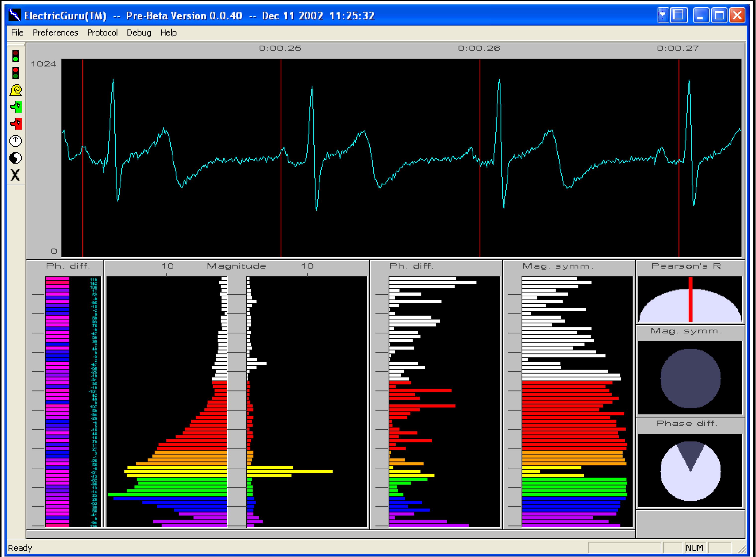Open the Protocol menu
Image resolution: width=756 pixels, height=557 pixels.
point(102,33)
